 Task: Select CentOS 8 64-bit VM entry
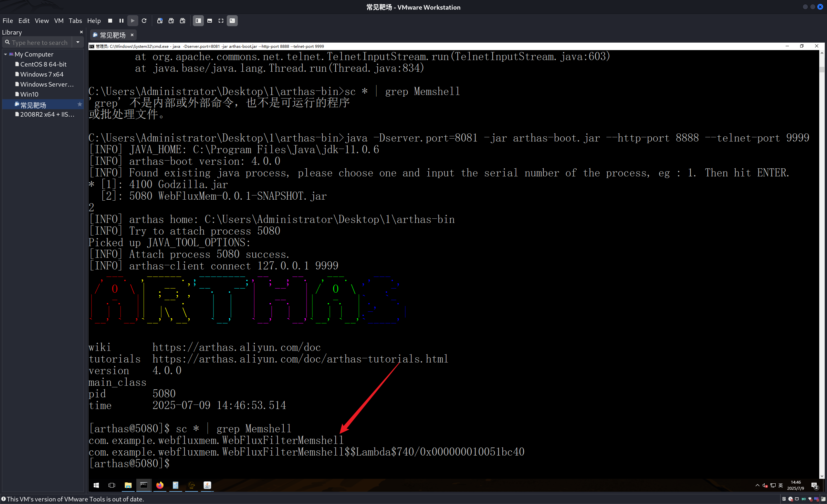pos(43,64)
